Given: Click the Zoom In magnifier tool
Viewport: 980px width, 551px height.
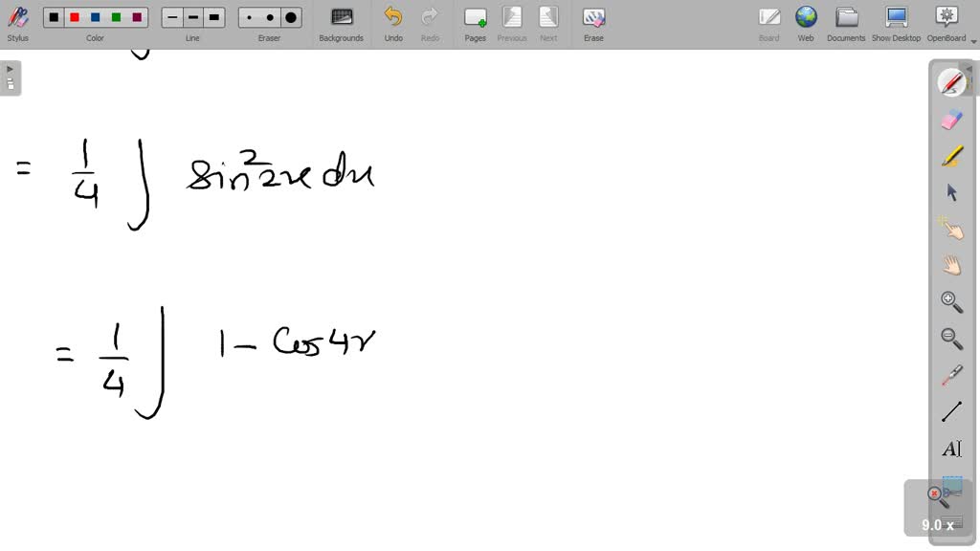Looking at the screenshot, I should tap(952, 301).
